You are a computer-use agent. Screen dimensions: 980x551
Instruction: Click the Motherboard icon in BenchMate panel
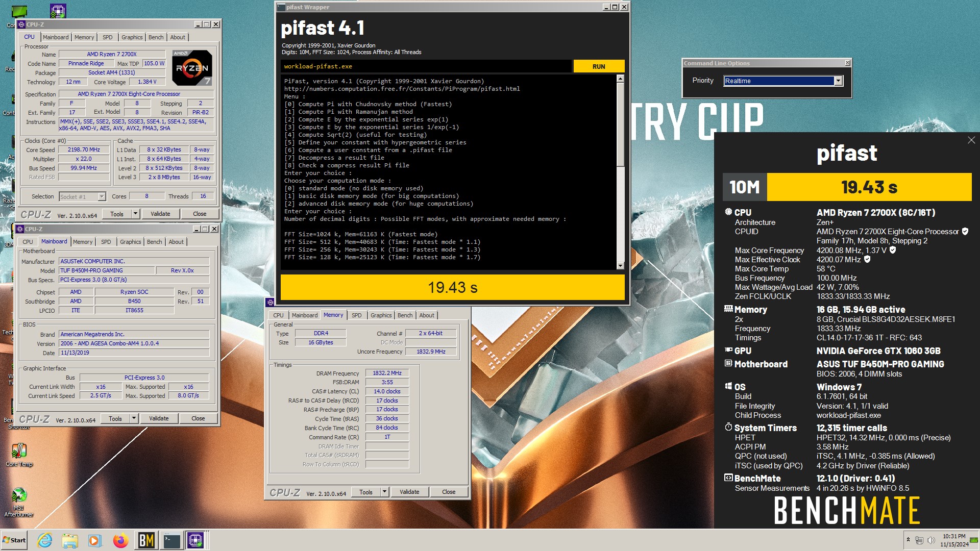coord(728,363)
